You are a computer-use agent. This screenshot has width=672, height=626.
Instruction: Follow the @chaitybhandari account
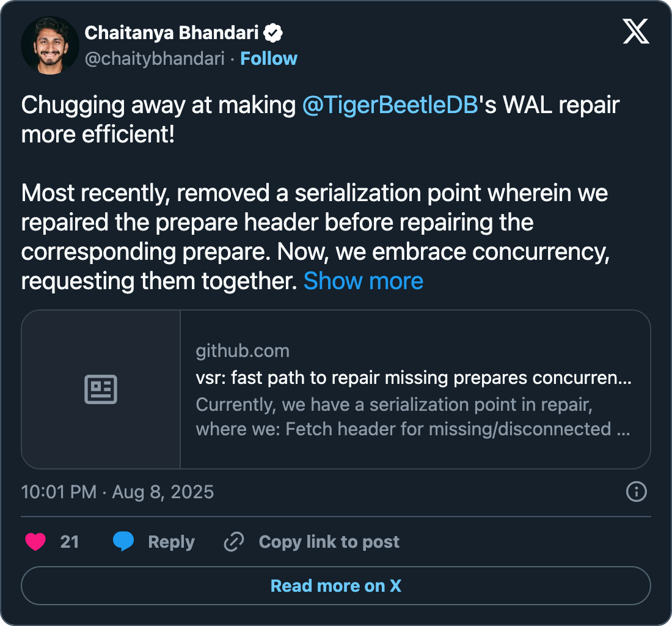pyautogui.click(x=269, y=59)
